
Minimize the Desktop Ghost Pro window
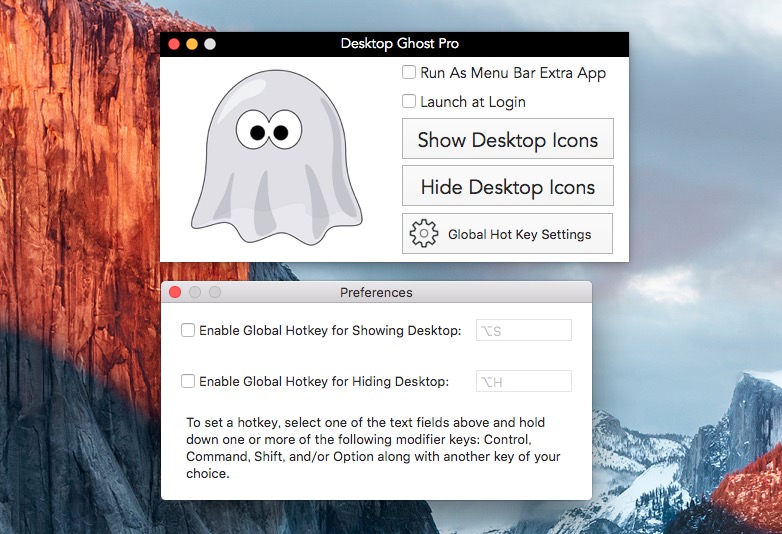192,44
